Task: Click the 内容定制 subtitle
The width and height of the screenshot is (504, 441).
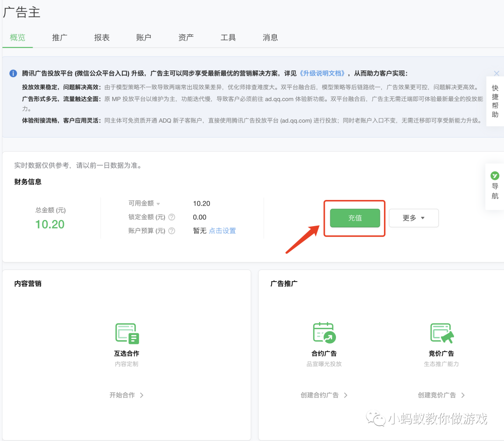Action: (126, 364)
